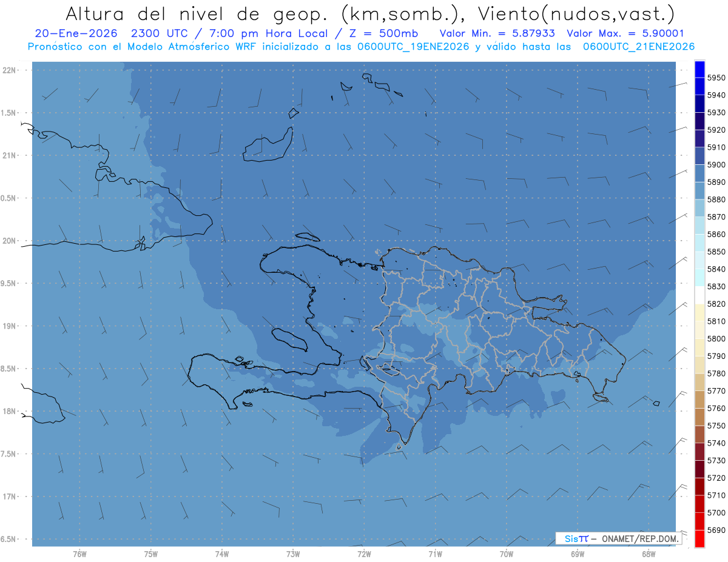Select the 8.5N axis tick label
728x562 pixels.
point(9,369)
